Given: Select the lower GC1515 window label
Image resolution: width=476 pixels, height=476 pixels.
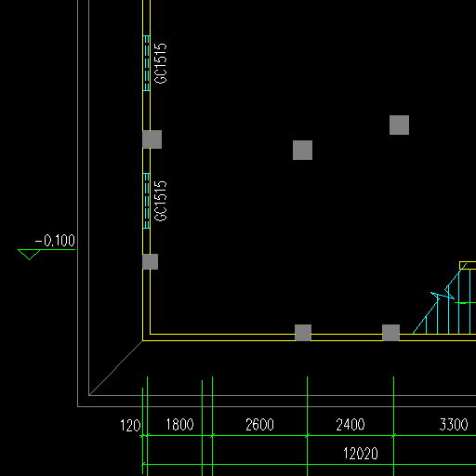Looking at the screenshot, I should [x=161, y=201].
